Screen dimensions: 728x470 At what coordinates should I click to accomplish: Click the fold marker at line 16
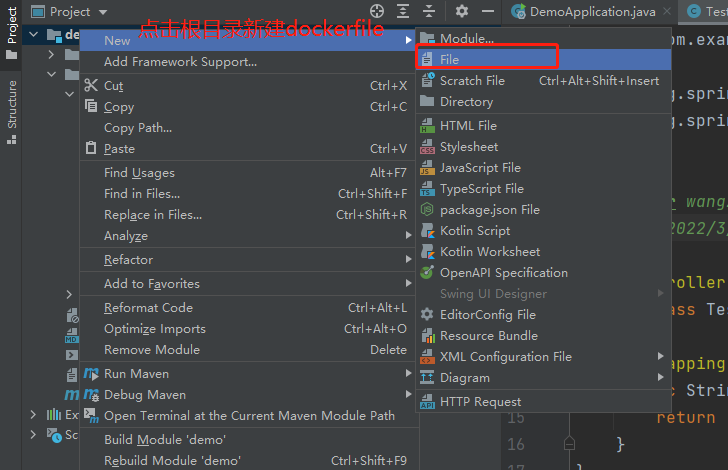click(x=569, y=444)
